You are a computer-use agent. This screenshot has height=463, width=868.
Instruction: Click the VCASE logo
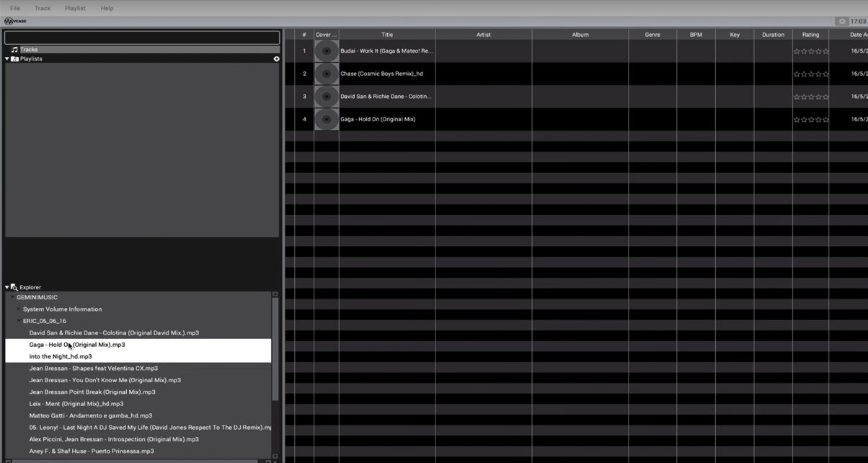coord(15,21)
